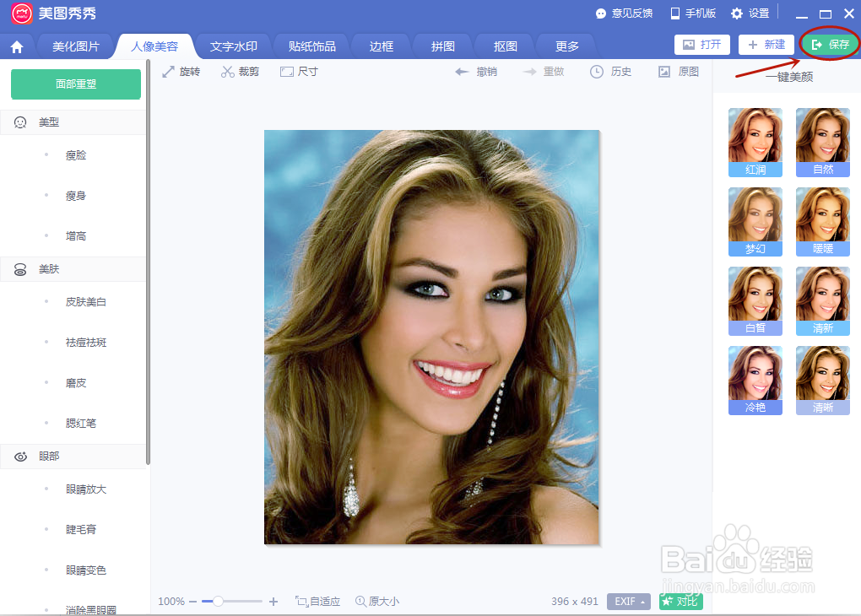Select 眼睛变色 eye color
The height and width of the screenshot is (616, 861).
85,570
